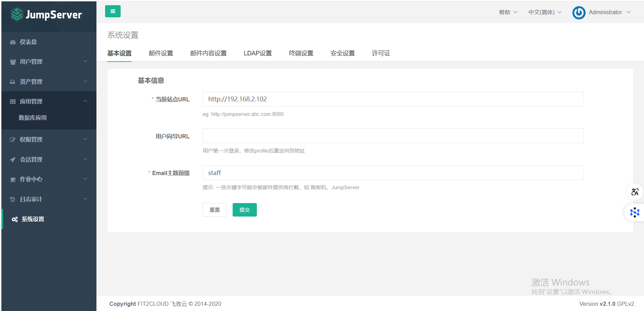
Task: Click the 重置 reset button
Action: tap(214, 210)
